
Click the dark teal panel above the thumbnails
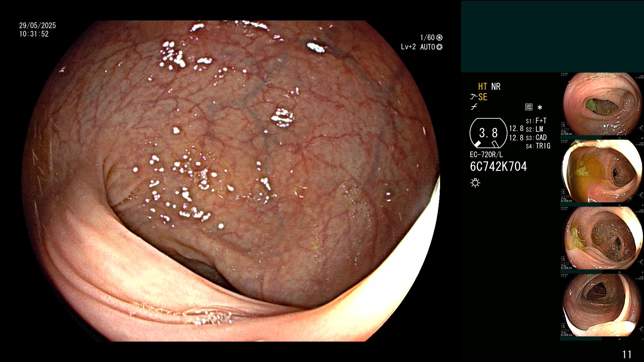coord(552,36)
